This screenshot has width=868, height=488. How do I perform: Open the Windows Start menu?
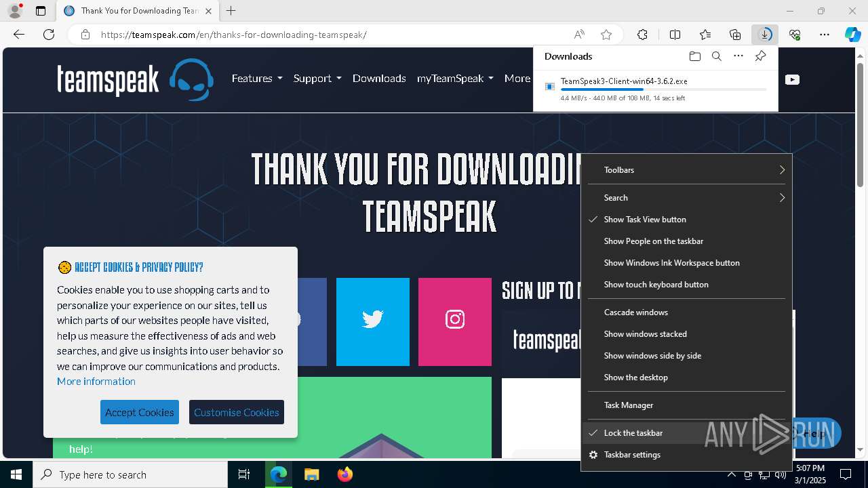coord(16,474)
